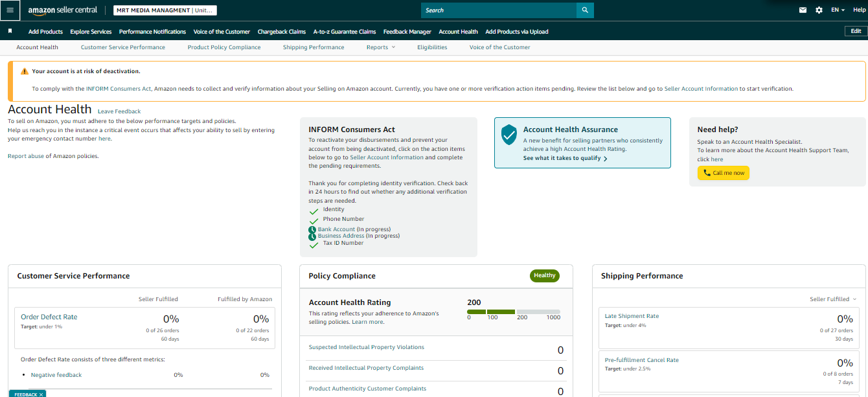Click the Account Health Assurance shield icon
Image resolution: width=868 pixels, height=397 pixels.
[x=510, y=135]
